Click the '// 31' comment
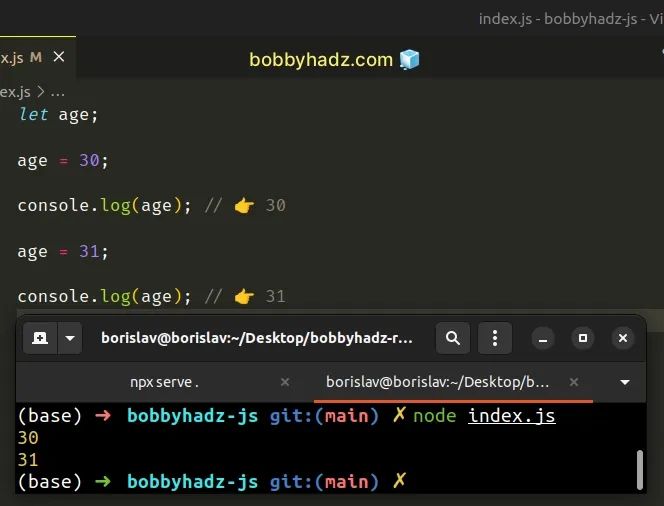 pos(245,297)
